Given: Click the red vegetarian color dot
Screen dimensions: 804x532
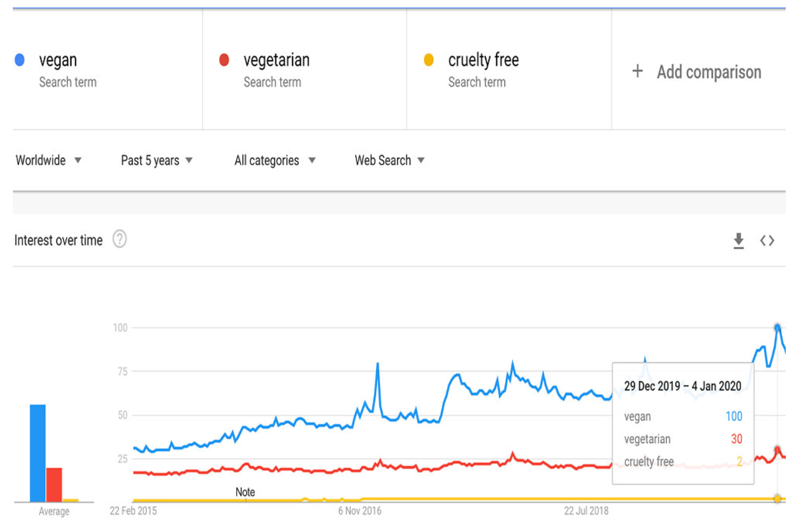Looking at the screenshot, I should click(224, 60).
